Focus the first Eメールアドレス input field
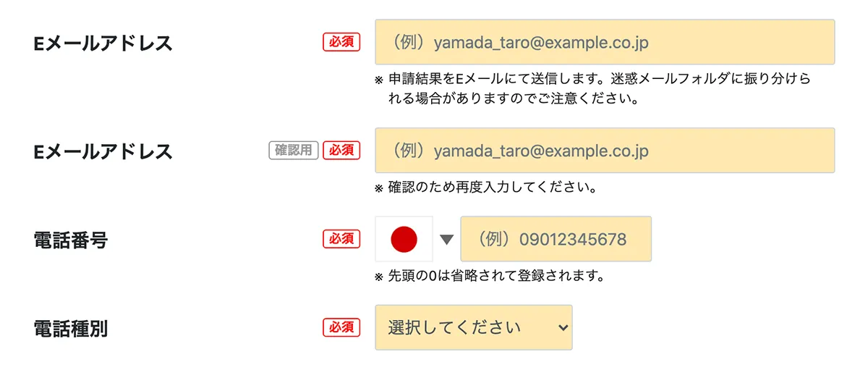 pyautogui.click(x=605, y=43)
